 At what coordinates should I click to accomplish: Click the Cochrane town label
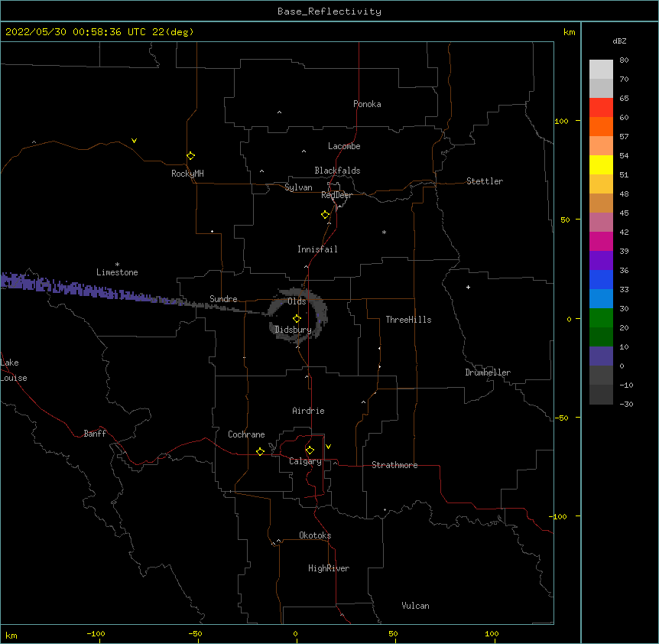246,434
